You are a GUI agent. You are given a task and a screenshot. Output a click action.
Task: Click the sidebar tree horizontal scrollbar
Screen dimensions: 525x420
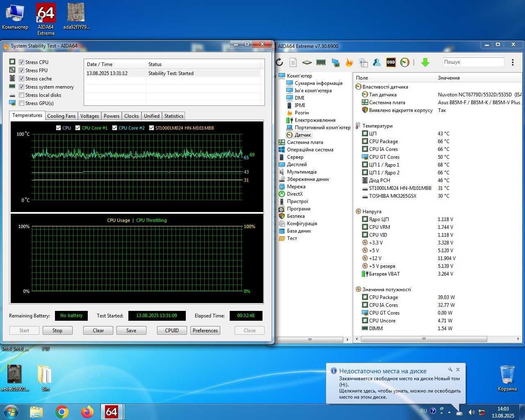pos(310,340)
